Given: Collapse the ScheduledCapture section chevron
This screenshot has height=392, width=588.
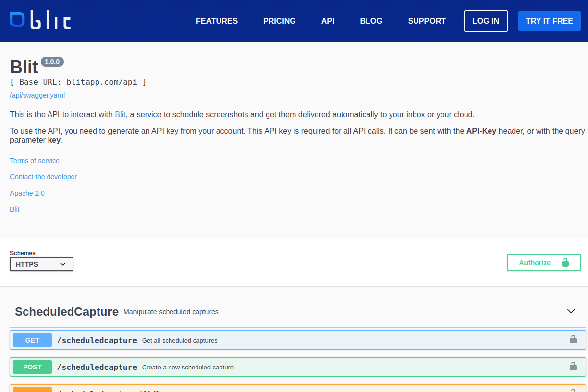Looking at the screenshot, I should point(571,311).
